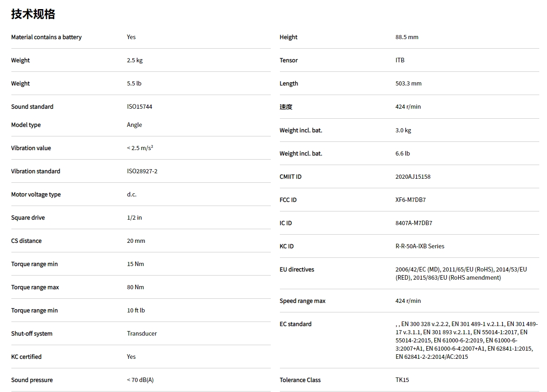Click the Tensor row label
This screenshot has height=392, width=547.
coord(289,60)
